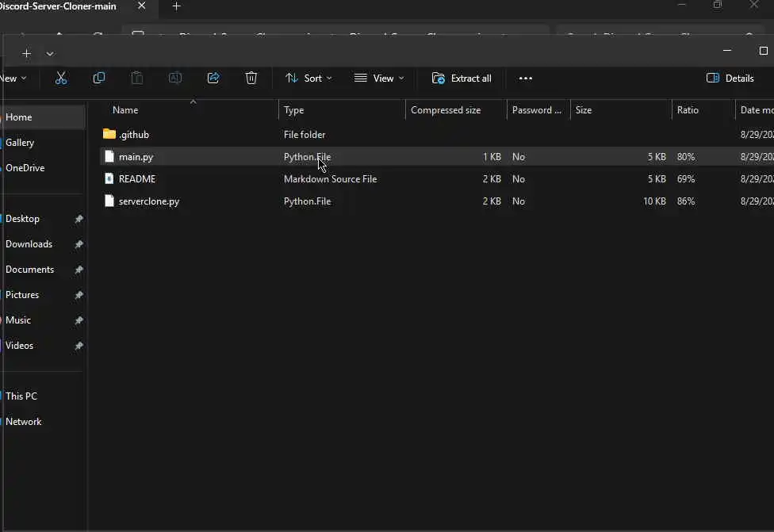Click the 86% ratio cell
This screenshot has width=774, height=532.
tap(686, 201)
